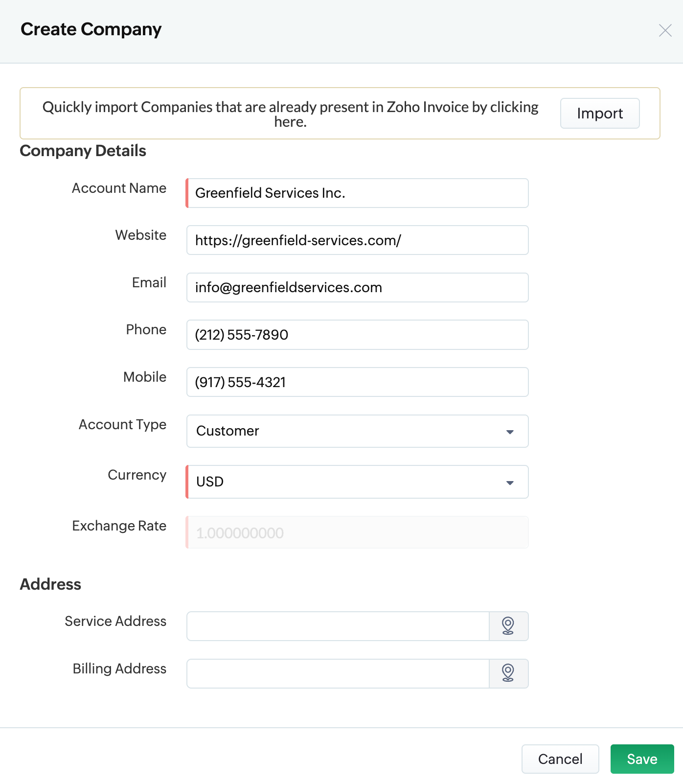The width and height of the screenshot is (683, 784).
Task: Select the Email text field
Action: (x=357, y=288)
